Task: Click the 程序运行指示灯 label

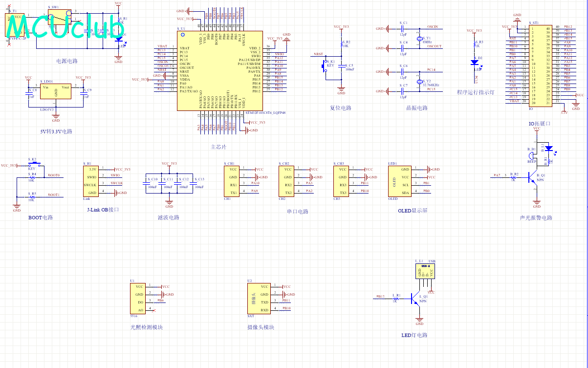Action: (476, 92)
